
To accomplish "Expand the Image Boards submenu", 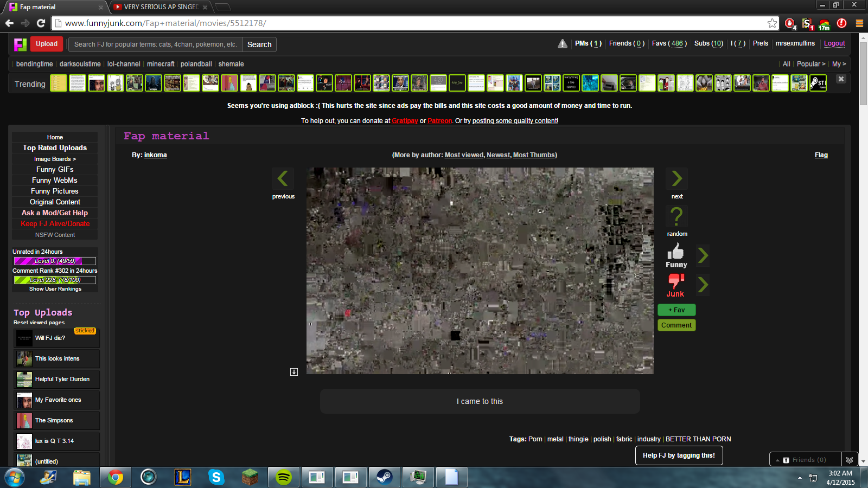I will (55, 159).
